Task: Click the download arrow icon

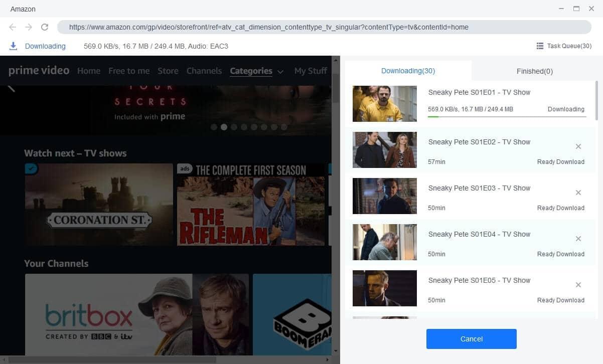Action: (14, 46)
